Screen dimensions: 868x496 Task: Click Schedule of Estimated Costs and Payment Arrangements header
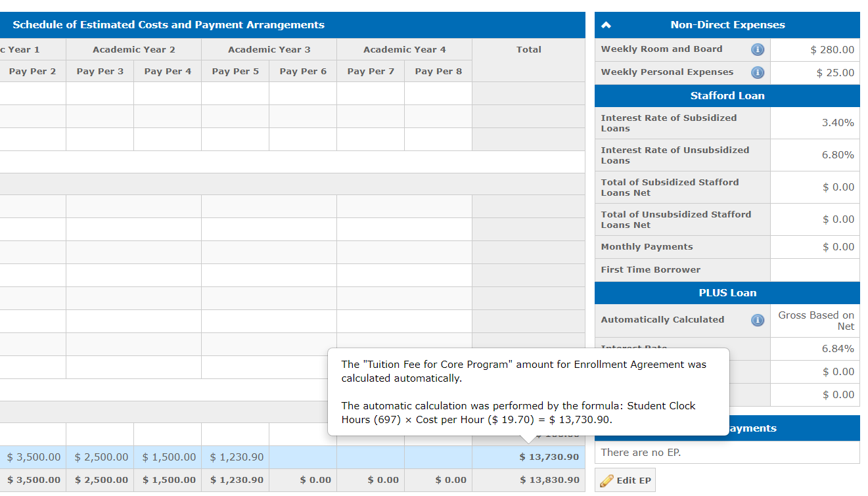point(168,25)
